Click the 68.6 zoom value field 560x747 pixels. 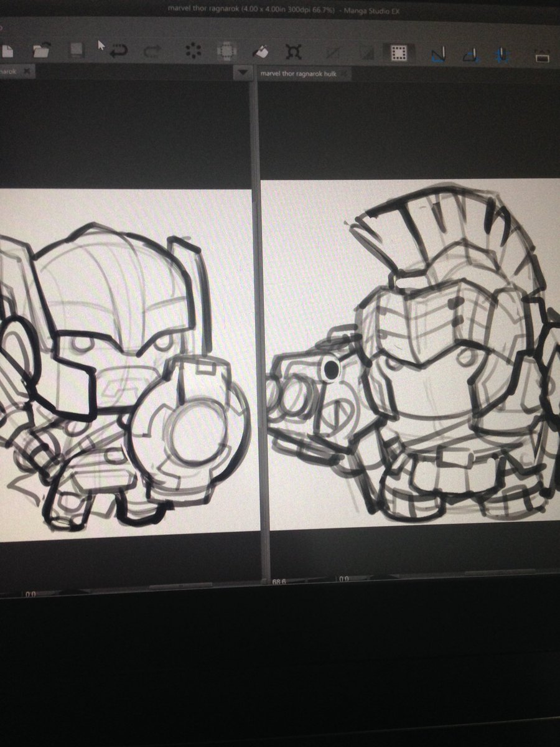[280, 581]
